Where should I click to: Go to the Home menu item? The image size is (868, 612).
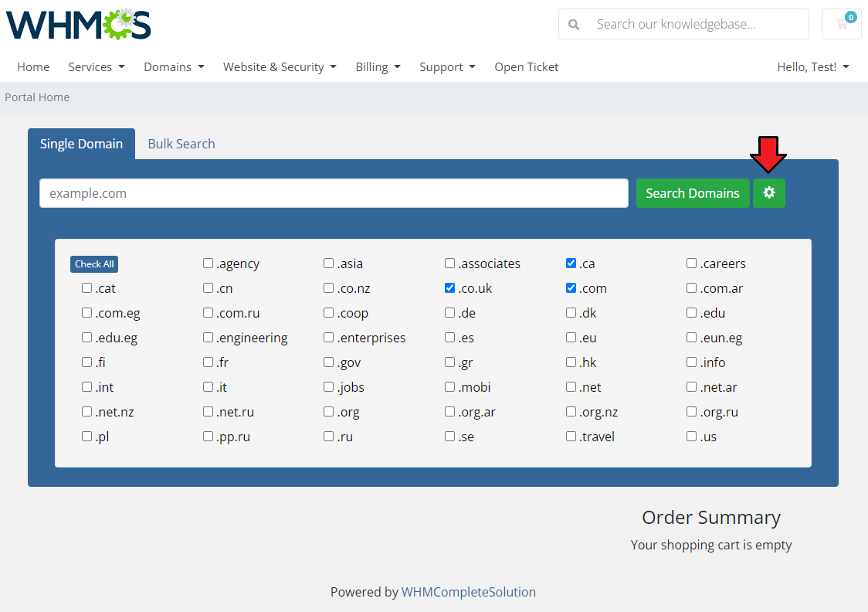(33, 67)
